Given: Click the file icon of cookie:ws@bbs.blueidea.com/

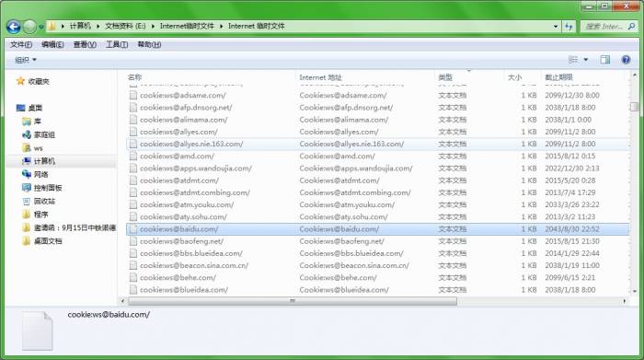Looking at the screenshot, I should (133, 253).
